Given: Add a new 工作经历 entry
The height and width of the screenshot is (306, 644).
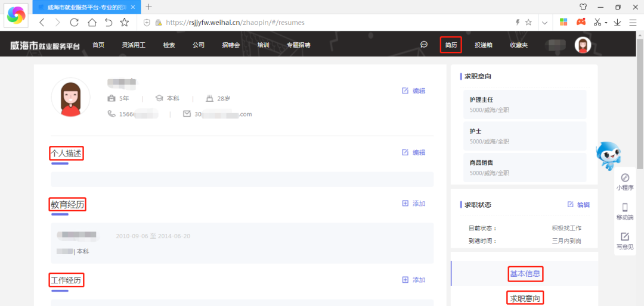Looking at the screenshot, I should (413, 280).
